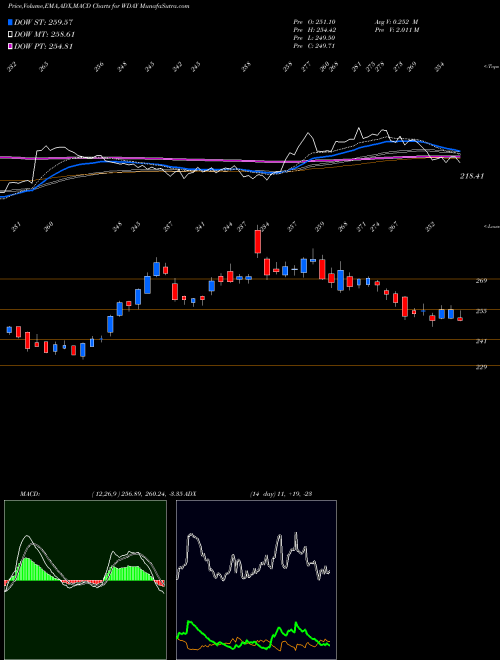Click the Pre H: 254.42 value
The height and width of the screenshot is (660, 500).
[x=314, y=30]
